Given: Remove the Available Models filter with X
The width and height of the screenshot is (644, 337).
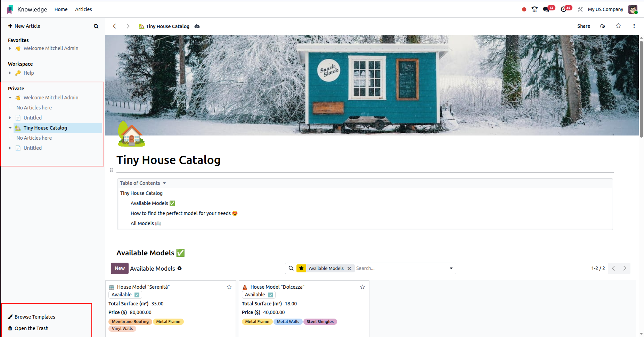Looking at the screenshot, I should 349,269.
